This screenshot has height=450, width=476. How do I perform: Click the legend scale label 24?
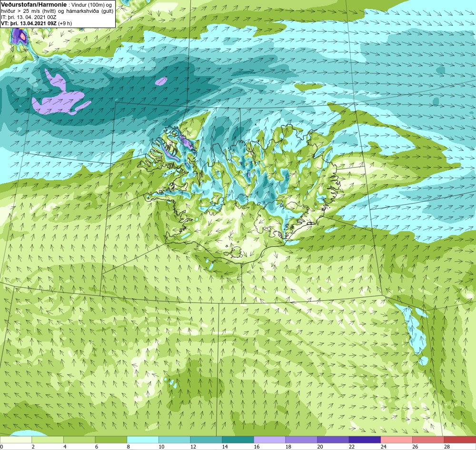[x=383, y=447]
